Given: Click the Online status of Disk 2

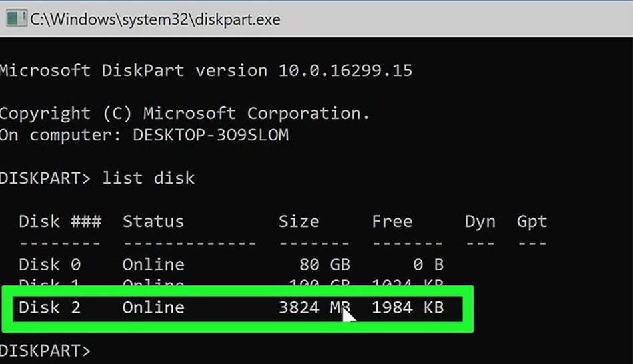Looking at the screenshot, I should coord(153,308).
